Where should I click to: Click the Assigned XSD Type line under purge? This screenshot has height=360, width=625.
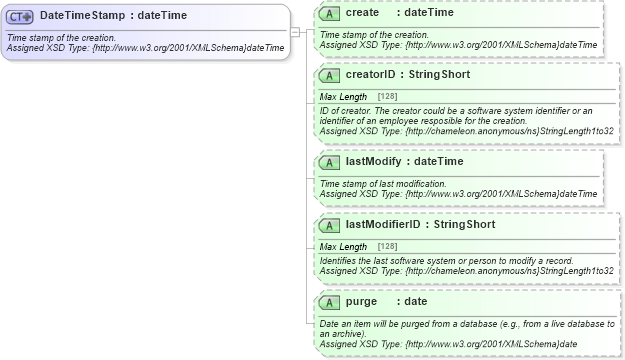[448, 344]
